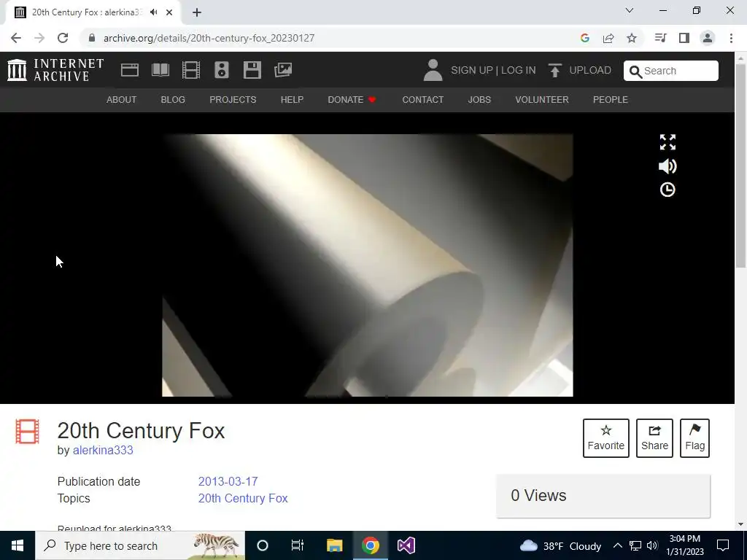Show hidden system tray icons
This screenshot has width=747, height=560.
pyautogui.click(x=617, y=545)
